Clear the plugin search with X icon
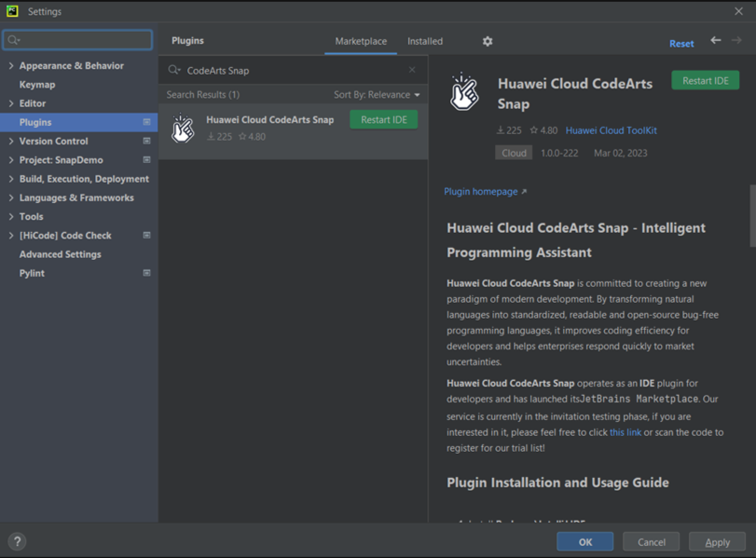 click(x=412, y=70)
